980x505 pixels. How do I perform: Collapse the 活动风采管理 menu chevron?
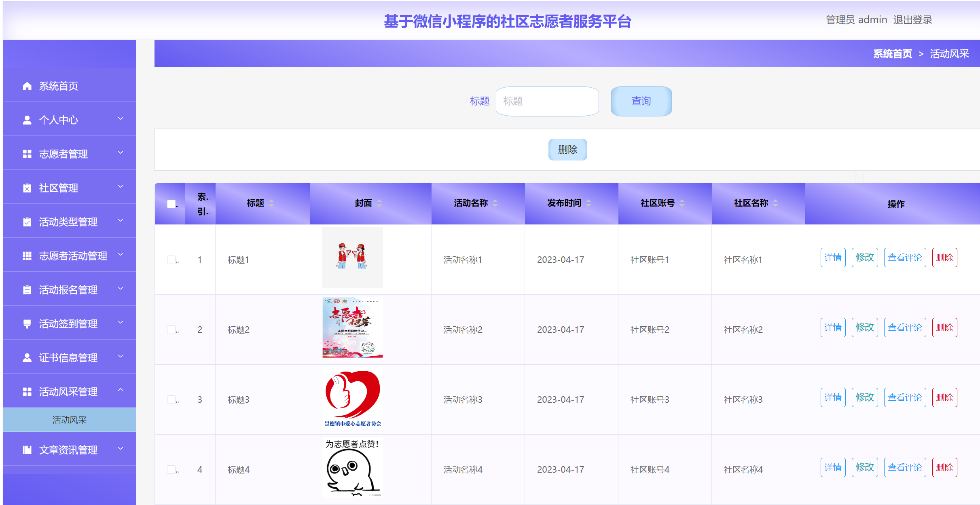click(x=121, y=390)
